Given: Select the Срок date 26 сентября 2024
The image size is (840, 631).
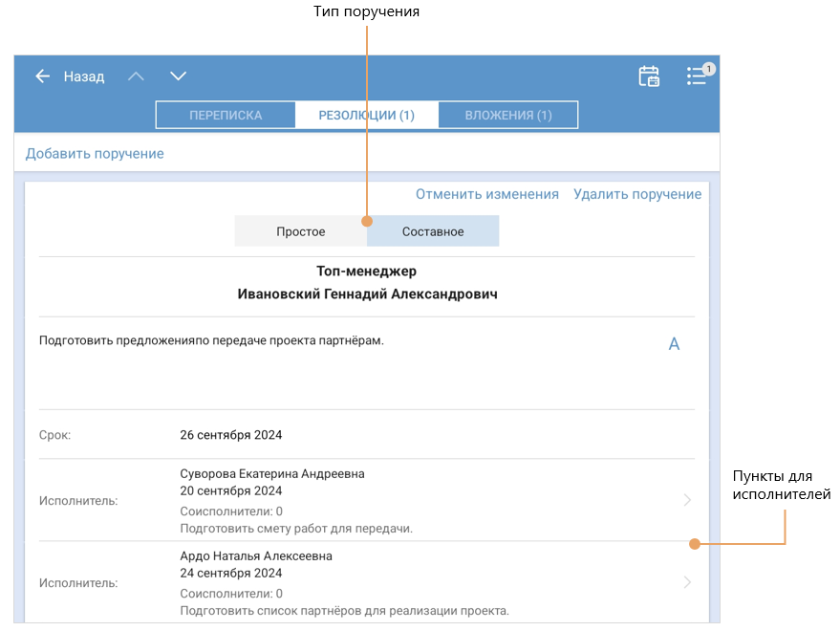Looking at the screenshot, I should [x=231, y=435].
